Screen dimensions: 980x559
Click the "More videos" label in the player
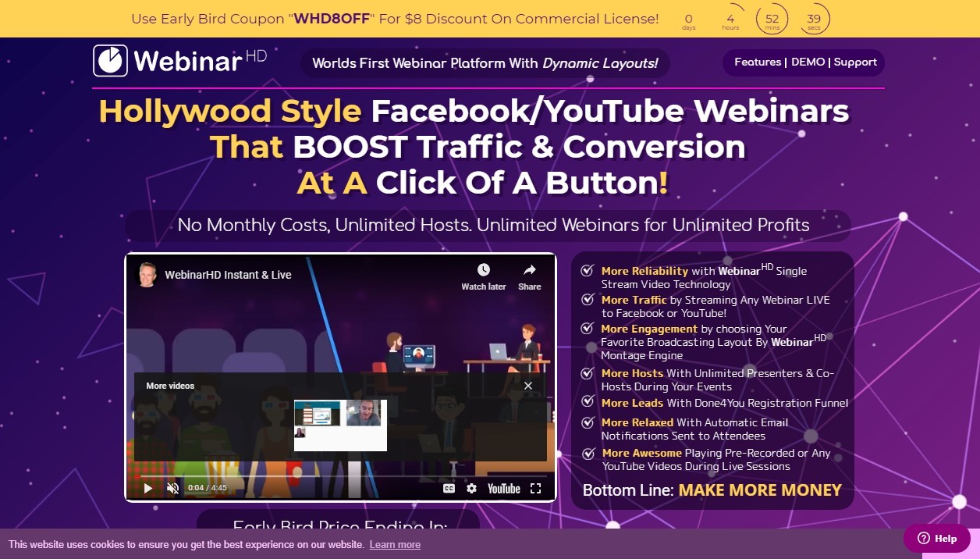pos(170,386)
